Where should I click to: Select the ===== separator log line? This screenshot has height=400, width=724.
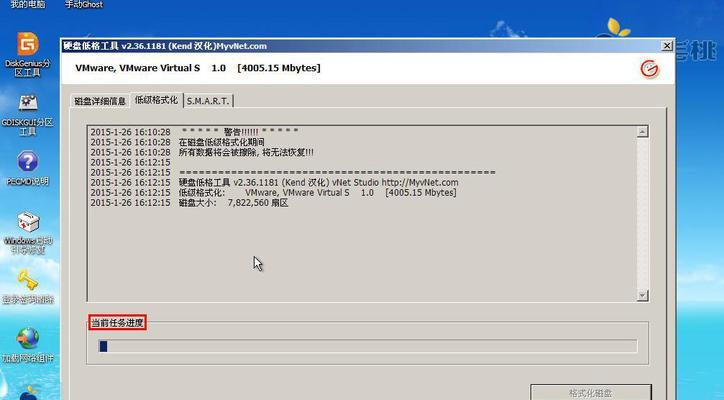coord(293,173)
